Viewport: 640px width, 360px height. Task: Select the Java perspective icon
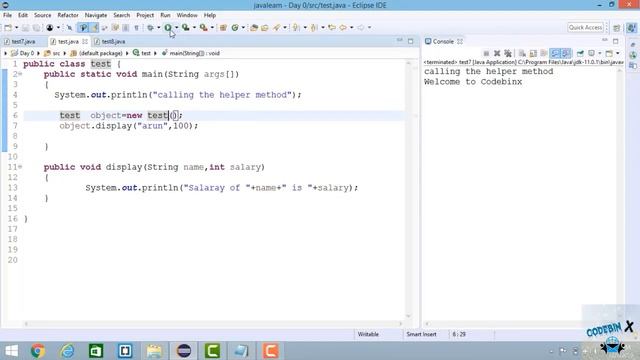631,28
